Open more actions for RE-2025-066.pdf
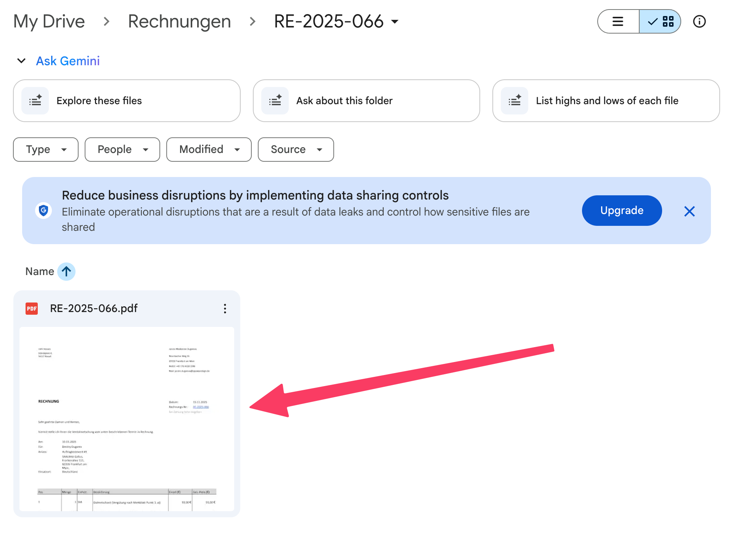This screenshot has width=730, height=560. [225, 309]
